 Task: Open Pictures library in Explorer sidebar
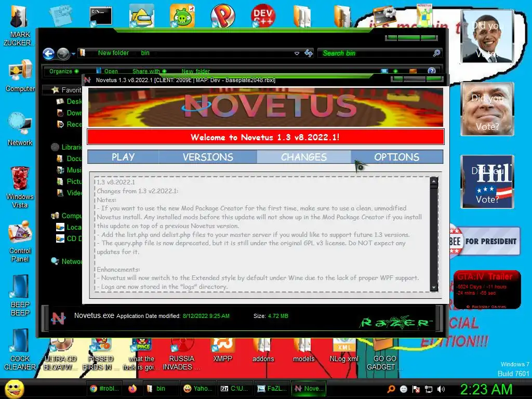click(x=70, y=181)
